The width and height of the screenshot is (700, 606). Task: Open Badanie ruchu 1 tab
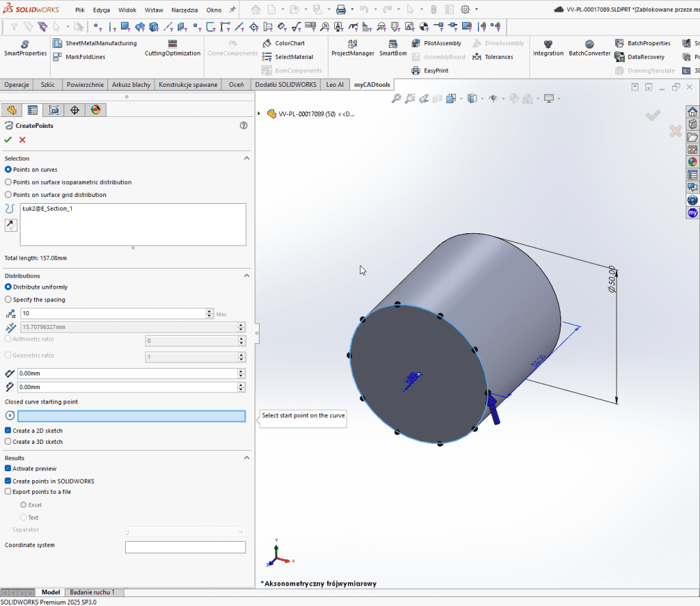coord(92,592)
